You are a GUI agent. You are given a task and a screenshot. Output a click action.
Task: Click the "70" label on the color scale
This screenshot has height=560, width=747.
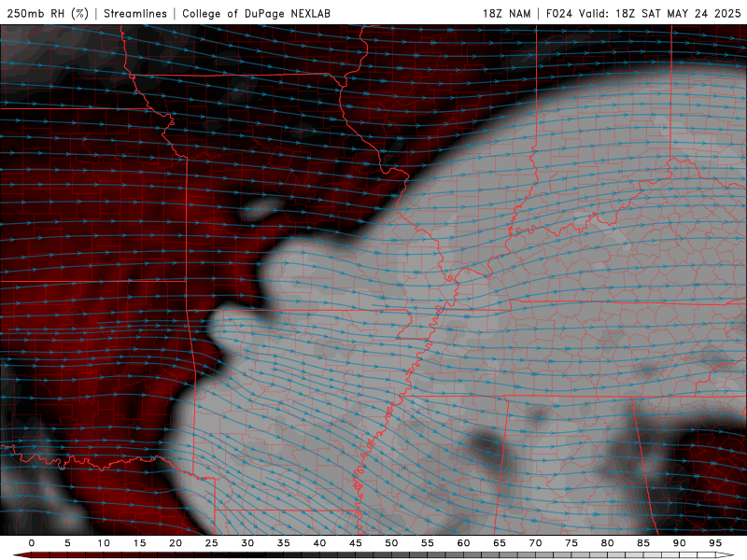(535, 543)
